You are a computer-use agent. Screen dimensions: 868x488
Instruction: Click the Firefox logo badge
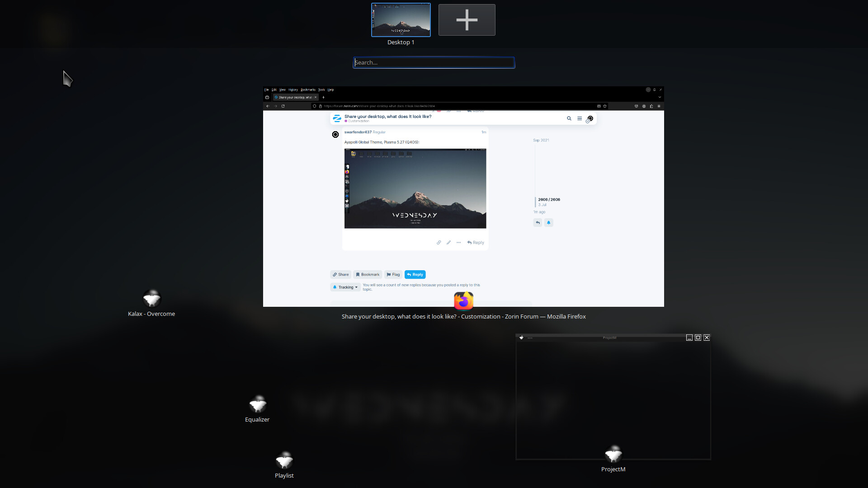463,301
